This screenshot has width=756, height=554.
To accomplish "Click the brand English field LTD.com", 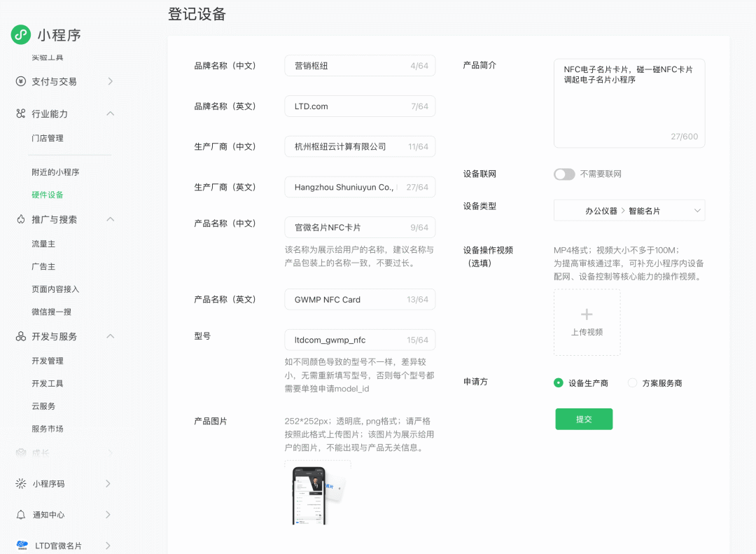I will click(360, 106).
